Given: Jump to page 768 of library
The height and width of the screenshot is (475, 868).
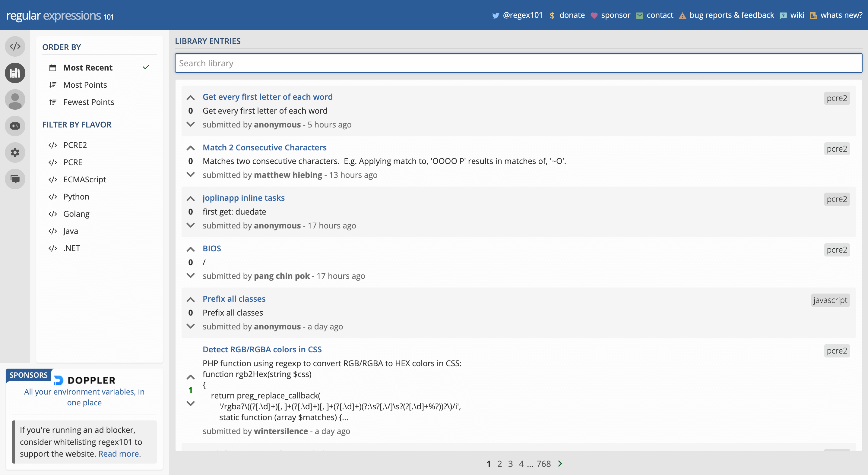Looking at the screenshot, I should coord(543,464).
